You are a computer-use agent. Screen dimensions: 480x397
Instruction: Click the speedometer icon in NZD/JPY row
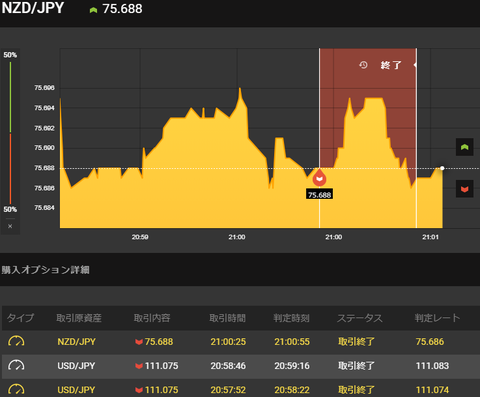tap(16, 342)
